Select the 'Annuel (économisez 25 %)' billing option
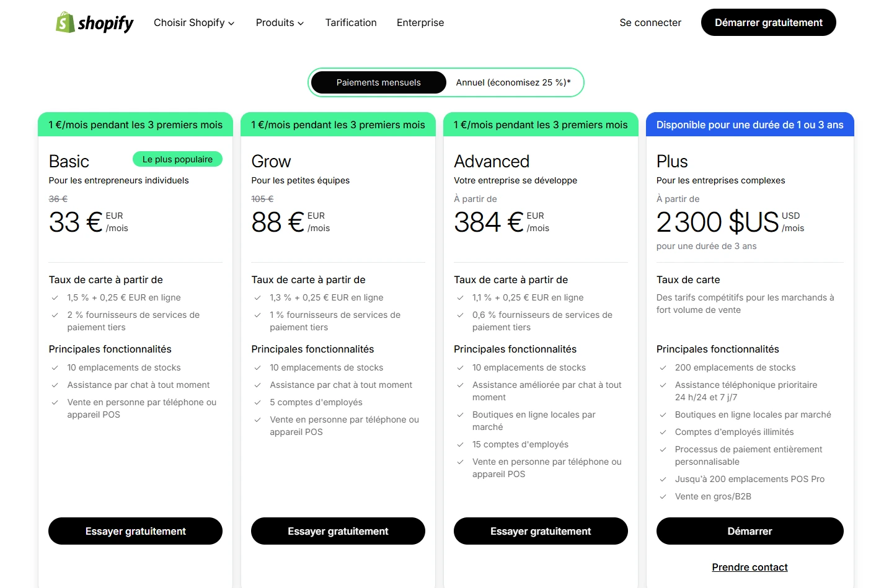The image size is (889, 588). tap(513, 82)
